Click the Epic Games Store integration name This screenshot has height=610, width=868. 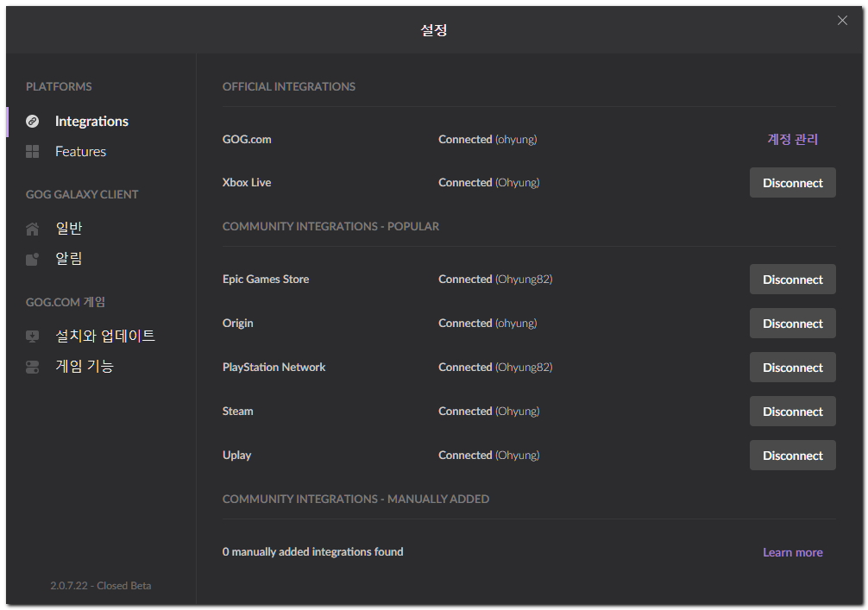click(x=266, y=280)
